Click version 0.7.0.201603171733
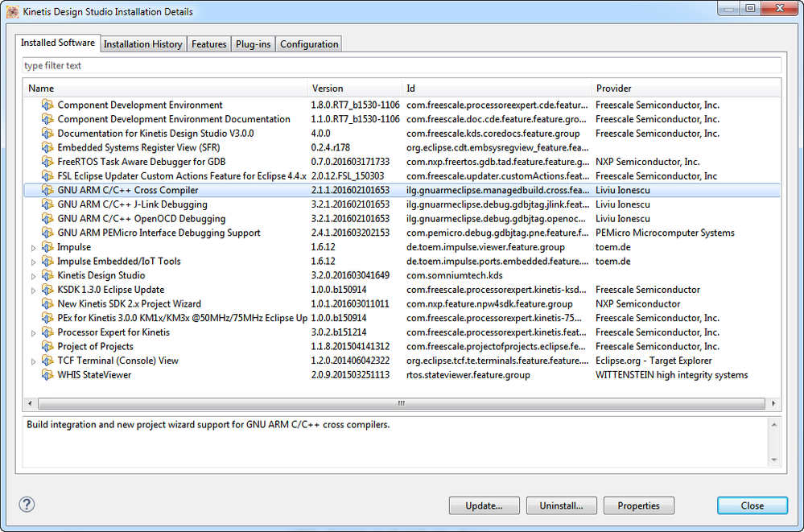This screenshot has height=532, width=804. pyautogui.click(x=350, y=162)
